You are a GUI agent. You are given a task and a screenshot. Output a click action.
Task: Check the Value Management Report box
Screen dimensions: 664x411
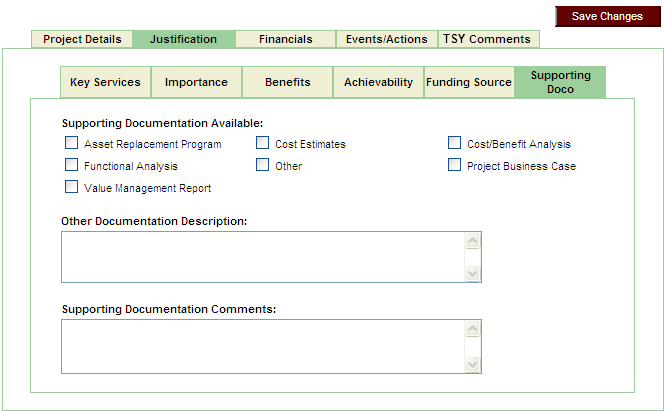coord(71,186)
